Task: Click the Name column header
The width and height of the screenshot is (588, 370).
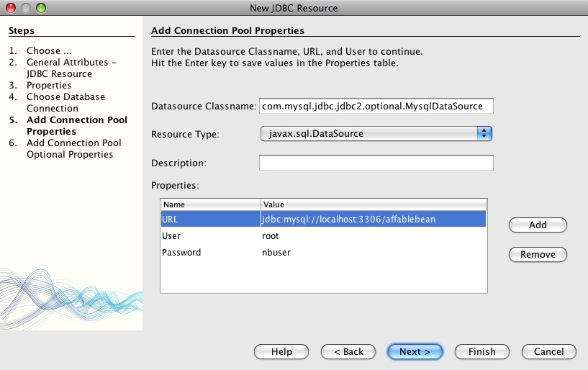Action: [x=210, y=204]
